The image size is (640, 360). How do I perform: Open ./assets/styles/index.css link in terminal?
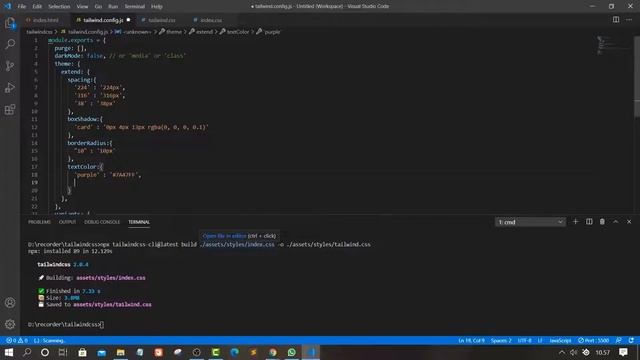point(237,244)
